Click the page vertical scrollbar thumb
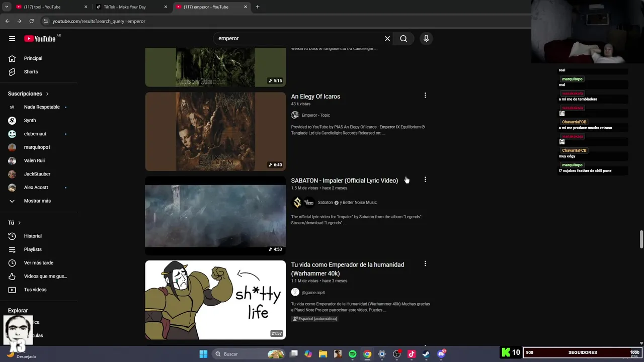The image size is (644, 362). click(641, 239)
